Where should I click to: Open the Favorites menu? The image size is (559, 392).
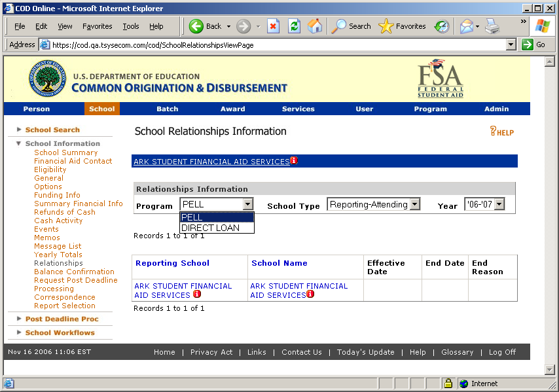tap(97, 26)
